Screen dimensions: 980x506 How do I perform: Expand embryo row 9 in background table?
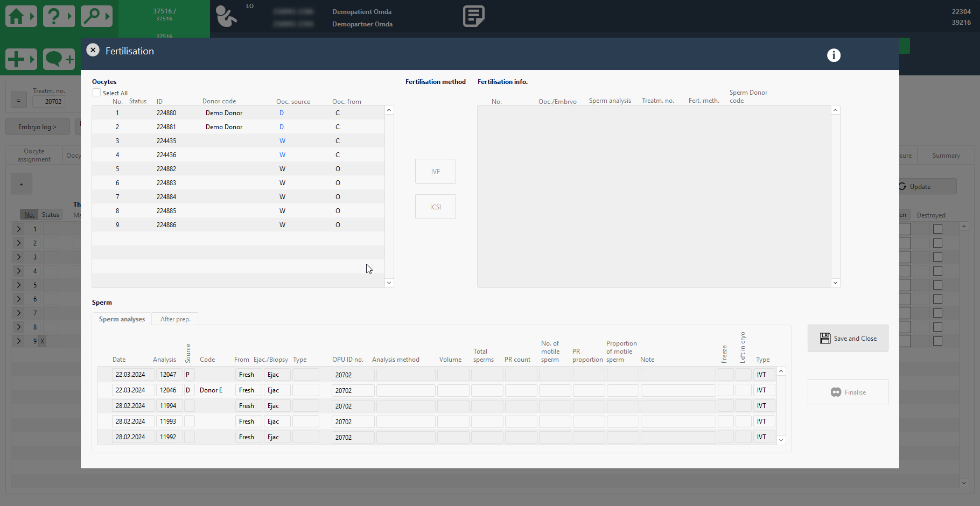[19, 341]
